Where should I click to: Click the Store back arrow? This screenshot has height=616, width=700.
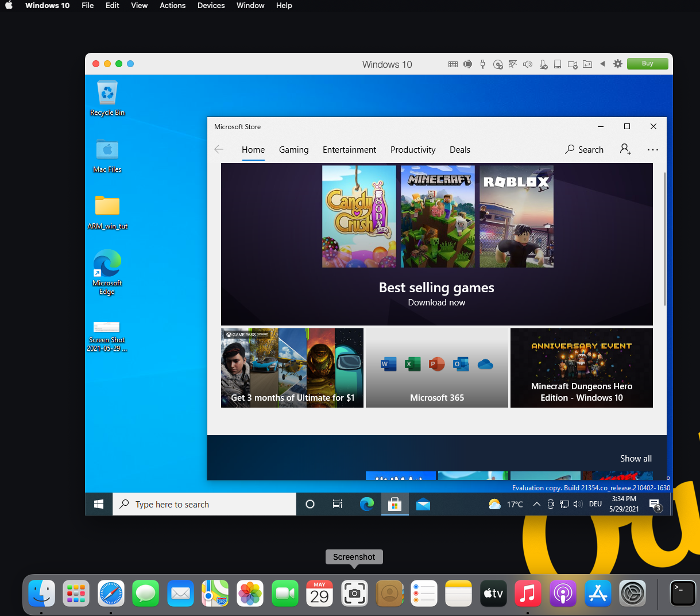tap(219, 149)
